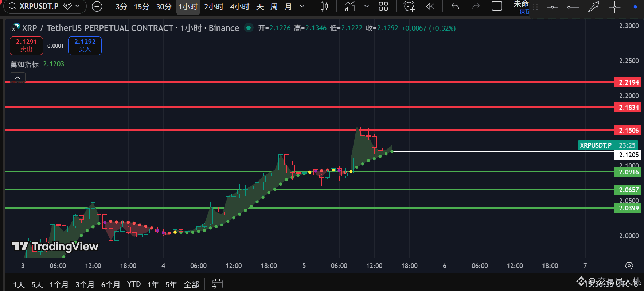Undo the last chart action

pyautogui.click(x=455, y=6)
